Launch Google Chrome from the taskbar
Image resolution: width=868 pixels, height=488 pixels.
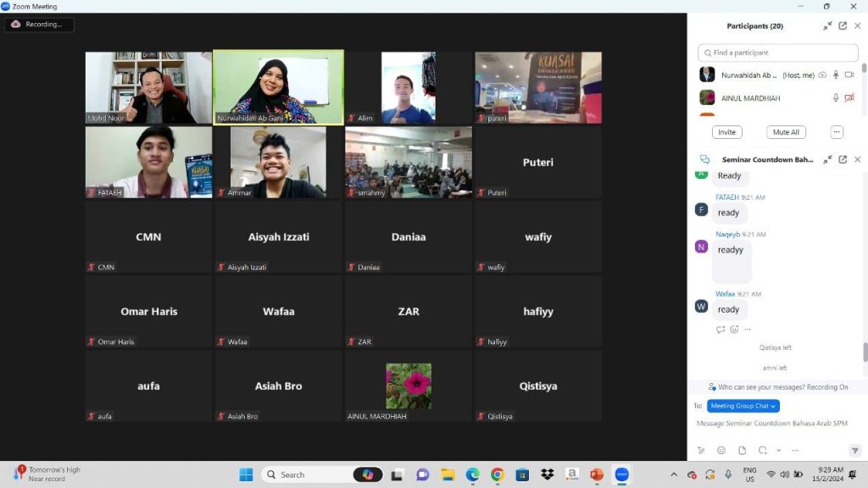pos(497,474)
